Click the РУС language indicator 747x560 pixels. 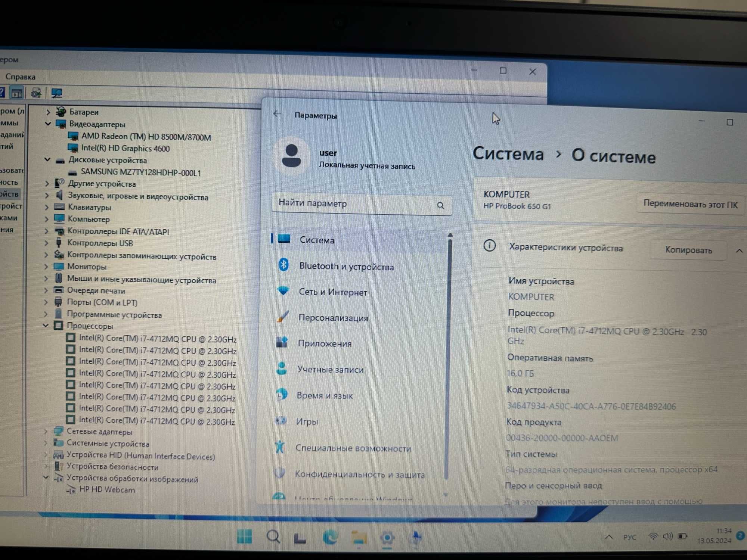click(x=630, y=537)
